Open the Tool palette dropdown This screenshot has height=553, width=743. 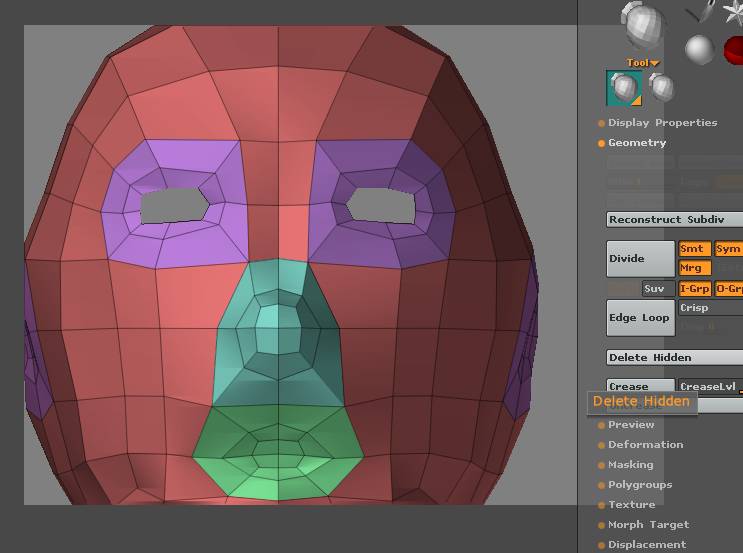[x=642, y=63]
